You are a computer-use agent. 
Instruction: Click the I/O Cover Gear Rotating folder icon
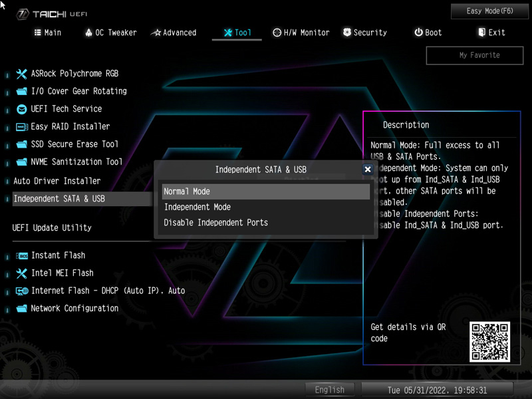coord(22,92)
